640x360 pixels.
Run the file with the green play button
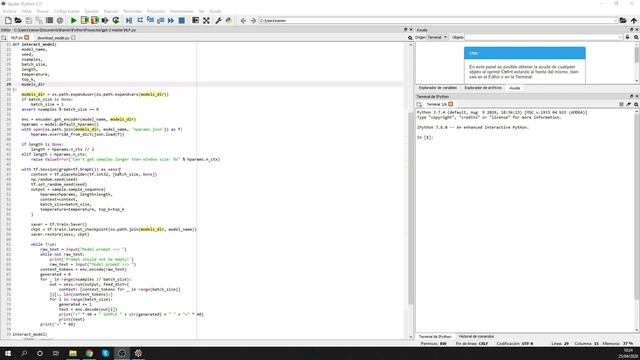(73, 20)
